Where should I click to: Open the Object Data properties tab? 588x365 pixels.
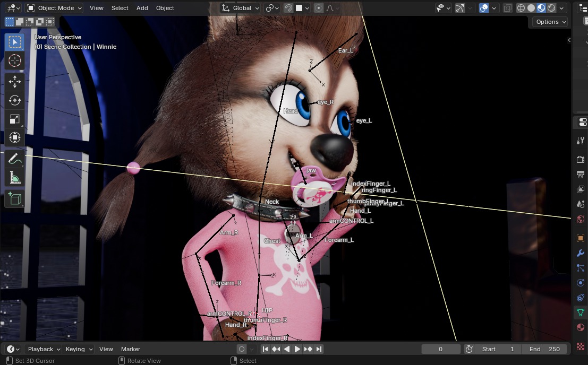[x=581, y=312]
